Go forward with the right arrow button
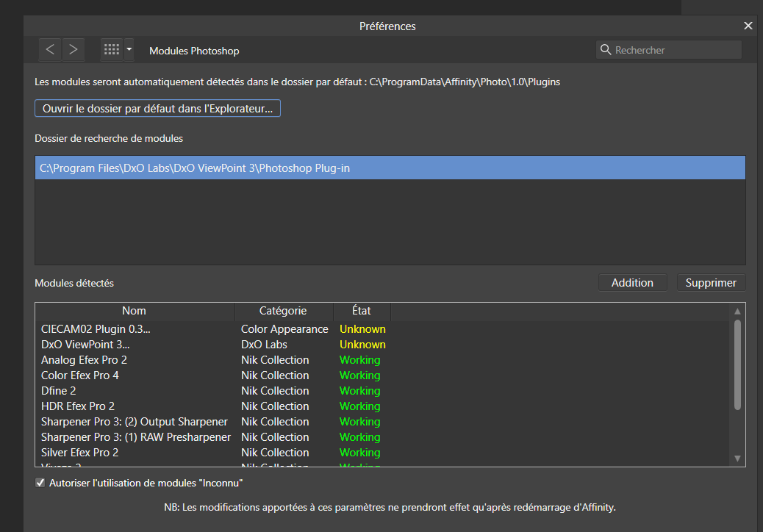The image size is (763, 532). coord(73,50)
